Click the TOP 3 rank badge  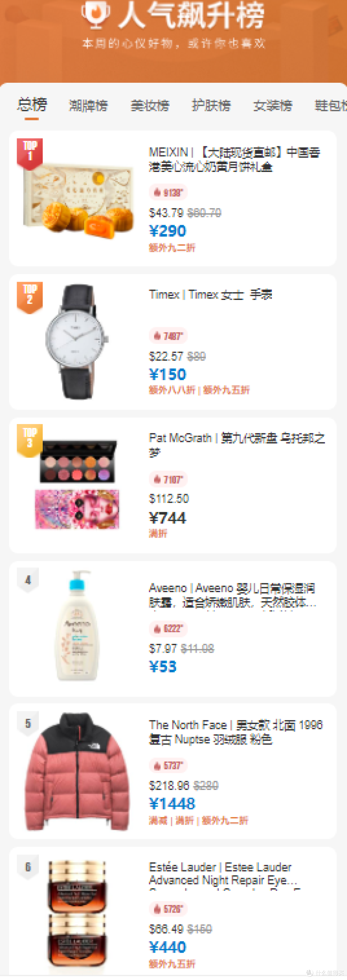coord(30,440)
